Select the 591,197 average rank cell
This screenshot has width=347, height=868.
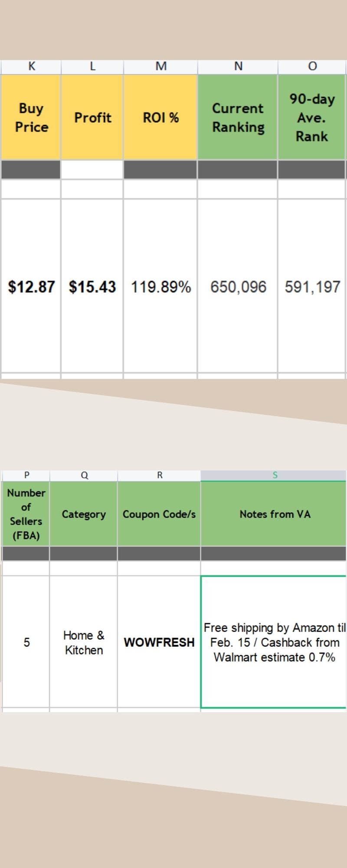coord(312,287)
